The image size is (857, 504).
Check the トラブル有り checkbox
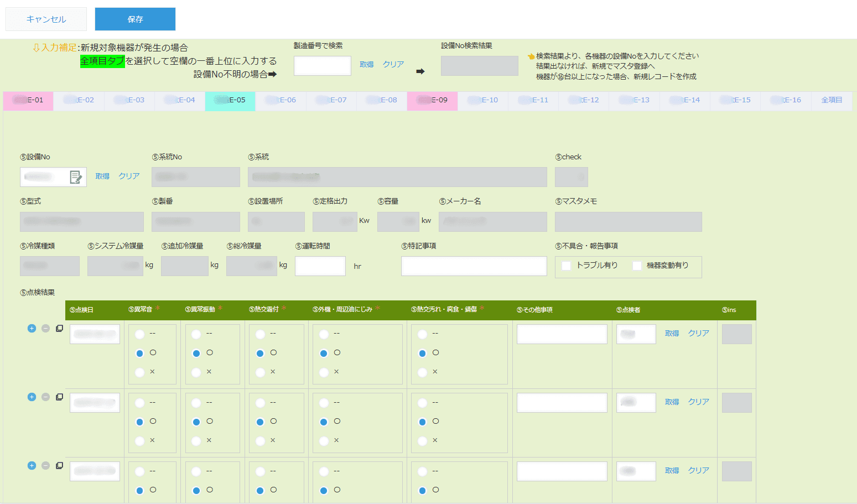coord(566,266)
